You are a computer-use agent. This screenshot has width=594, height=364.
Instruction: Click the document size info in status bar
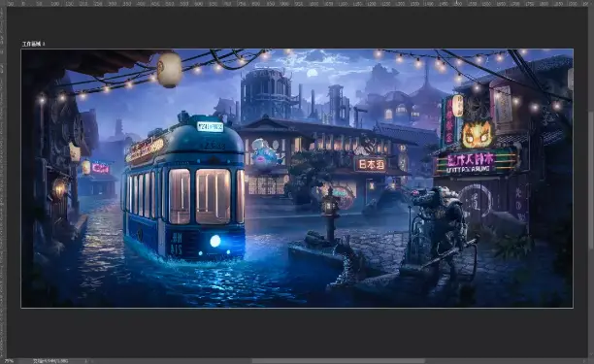(50, 361)
